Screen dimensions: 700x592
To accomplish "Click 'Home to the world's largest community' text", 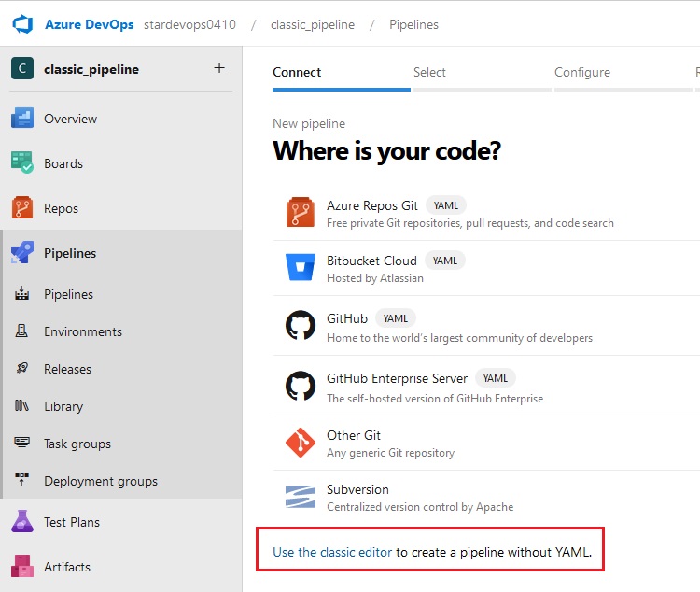I will pos(459,338).
